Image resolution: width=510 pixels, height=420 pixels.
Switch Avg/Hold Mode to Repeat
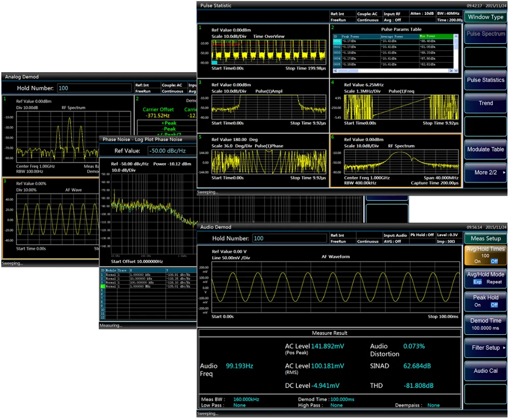click(x=494, y=282)
